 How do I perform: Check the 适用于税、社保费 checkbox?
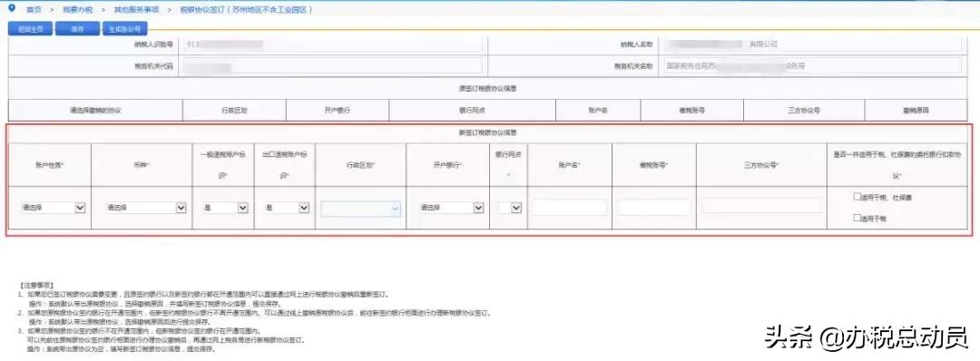[x=857, y=196]
